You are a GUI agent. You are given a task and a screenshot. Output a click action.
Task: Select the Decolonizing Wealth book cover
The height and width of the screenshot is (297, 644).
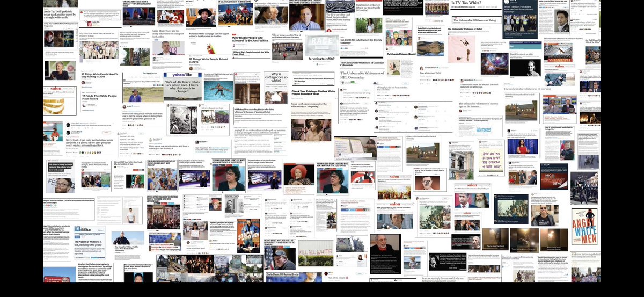tap(558, 52)
